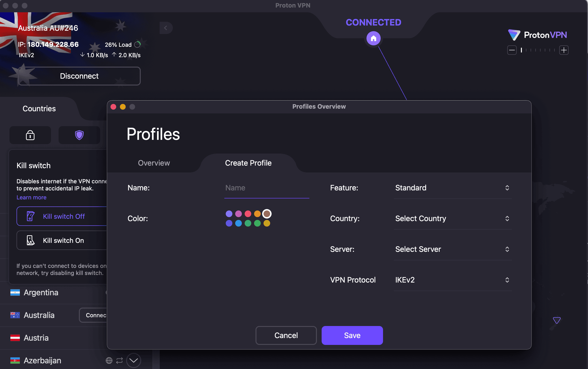Screen dimensions: 588x369
Task: Click the purple shield filter icon
Action: [x=79, y=135]
